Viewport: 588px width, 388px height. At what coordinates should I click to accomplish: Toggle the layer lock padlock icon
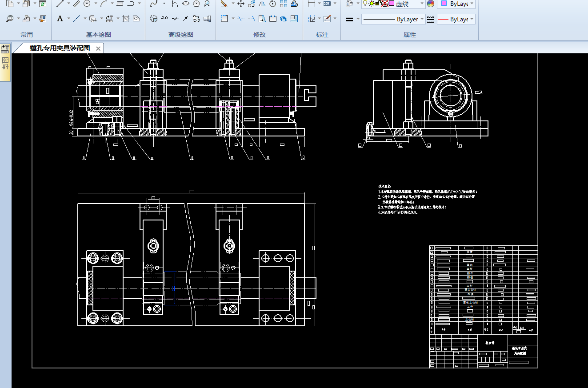point(377,4)
